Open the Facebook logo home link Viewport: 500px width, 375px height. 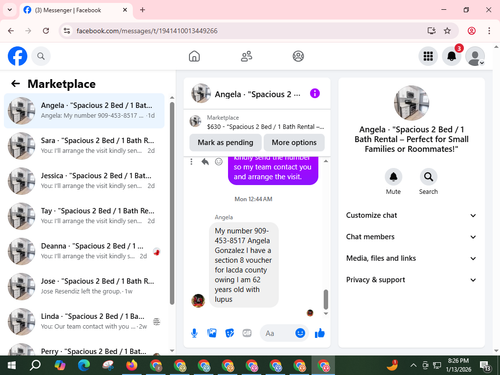pyautogui.click(x=17, y=56)
